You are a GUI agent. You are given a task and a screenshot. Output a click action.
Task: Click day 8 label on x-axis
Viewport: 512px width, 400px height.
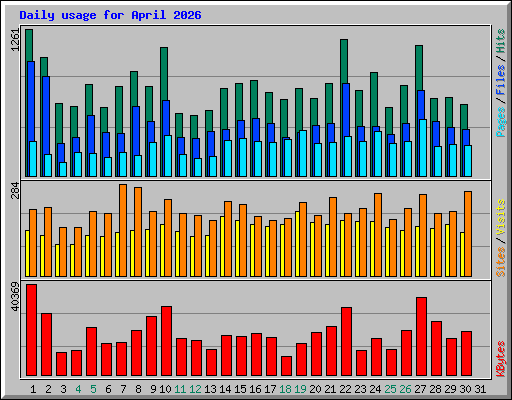[138, 389]
